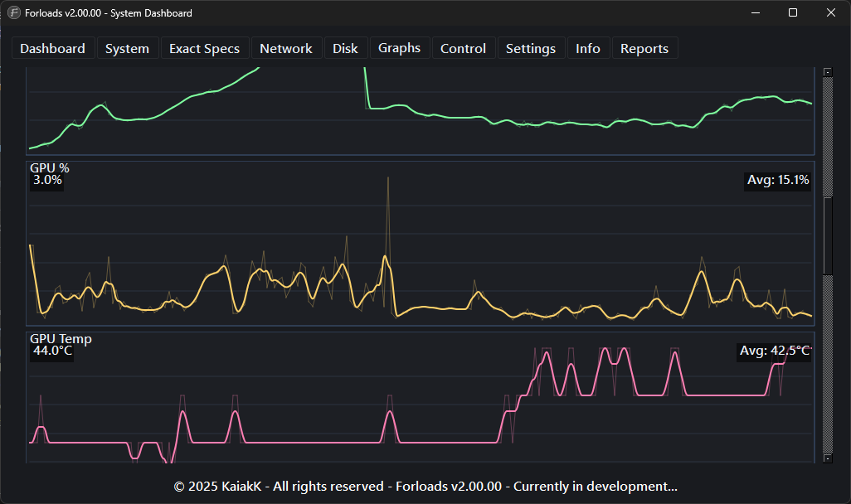Screen dimensions: 851x504
Task: Minimize the Forloads window
Action: (x=756, y=13)
